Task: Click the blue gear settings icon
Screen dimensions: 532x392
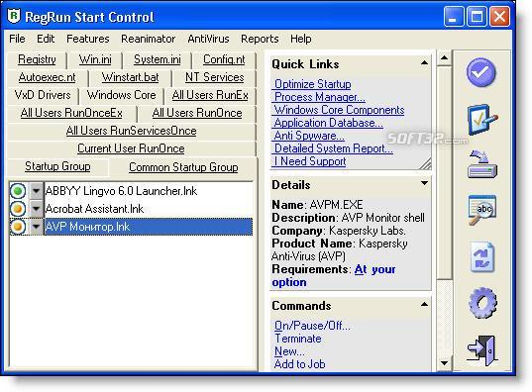Action: pyautogui.click(x=482, y=303)
